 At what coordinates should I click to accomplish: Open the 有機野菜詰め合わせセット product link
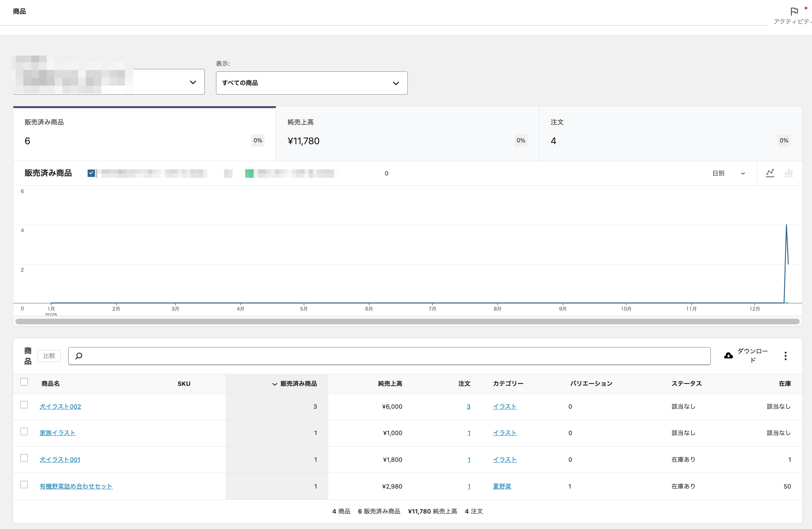click(x=76, y=486)
